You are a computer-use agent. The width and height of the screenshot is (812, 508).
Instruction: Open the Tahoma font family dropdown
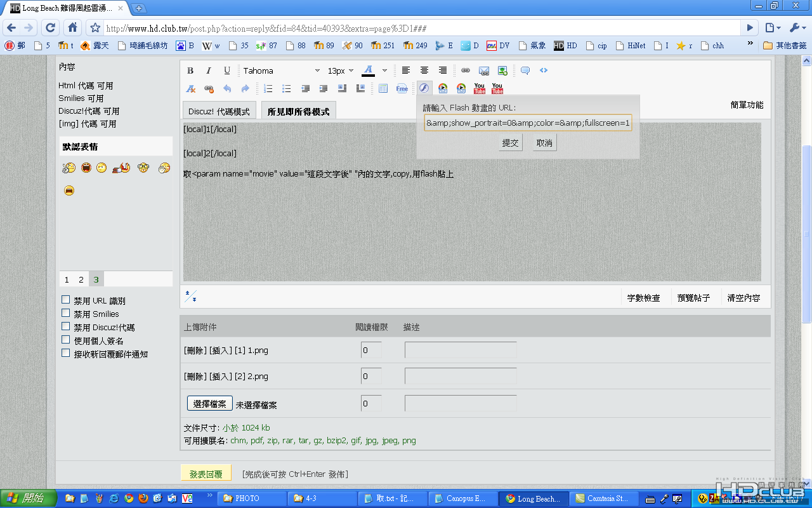click(x=281, y=70)
